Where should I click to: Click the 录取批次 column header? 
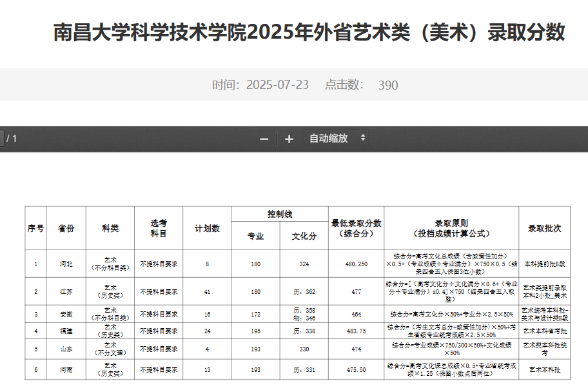[545, 228]
